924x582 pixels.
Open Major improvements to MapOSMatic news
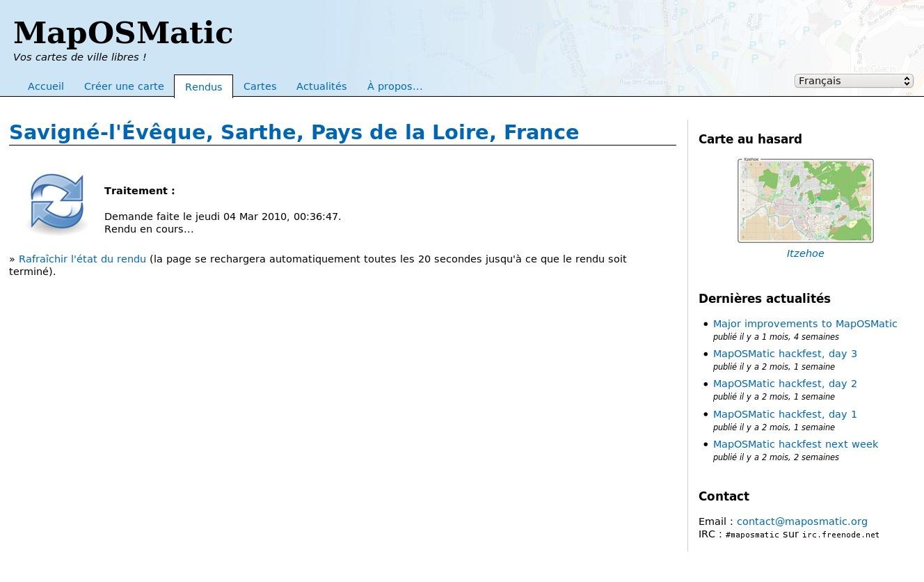pos(805,324)
